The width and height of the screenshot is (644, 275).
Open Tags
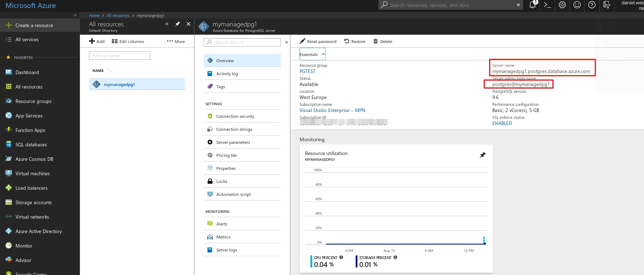242,86
